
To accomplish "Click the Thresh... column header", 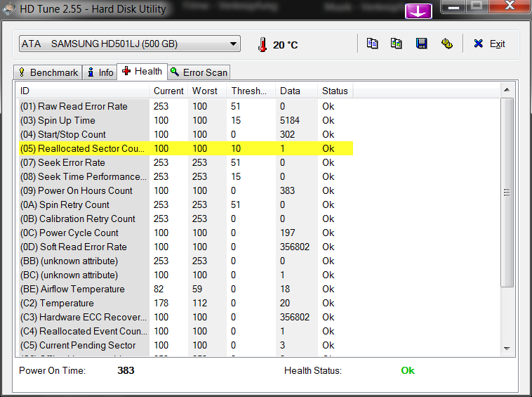I will [x=251, y=91].
